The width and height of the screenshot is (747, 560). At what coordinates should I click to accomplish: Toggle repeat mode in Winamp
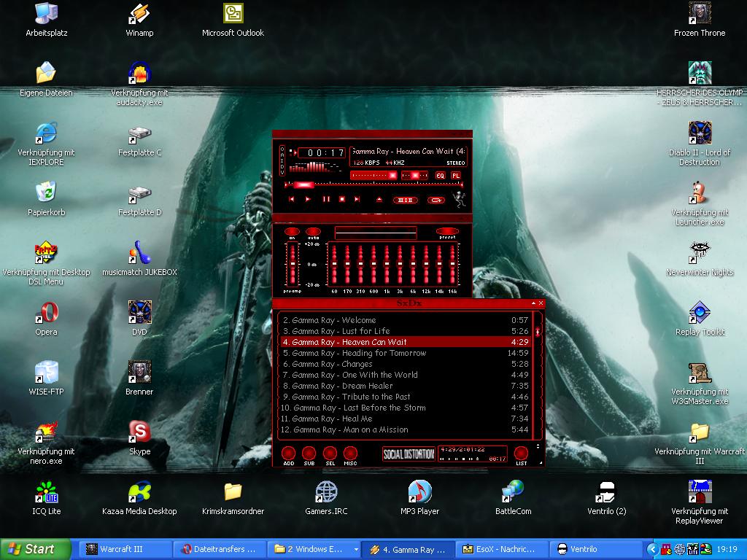(436, 200)
